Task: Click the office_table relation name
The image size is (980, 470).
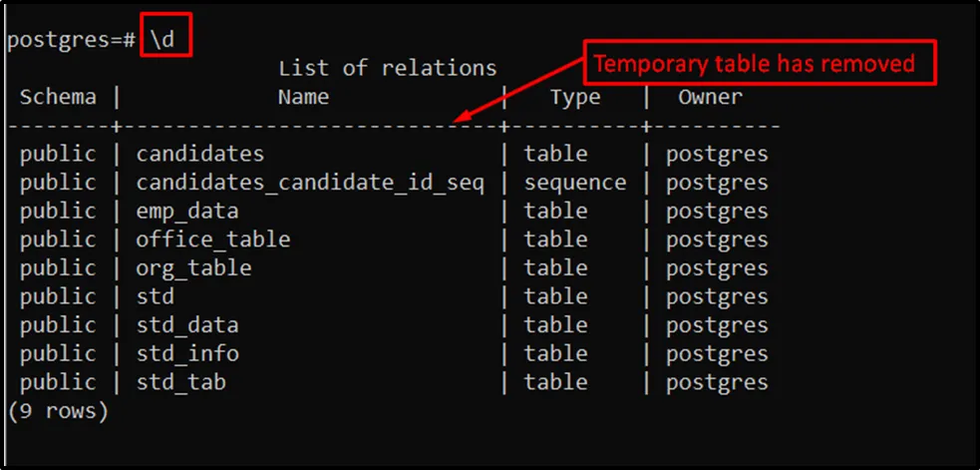Action: coord(213,239)
